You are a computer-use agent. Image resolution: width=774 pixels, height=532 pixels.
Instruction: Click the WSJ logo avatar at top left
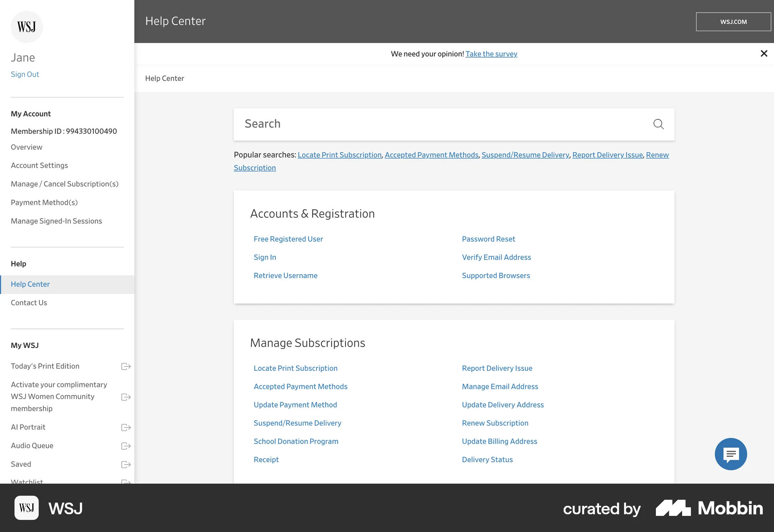(x=27, y=27)
